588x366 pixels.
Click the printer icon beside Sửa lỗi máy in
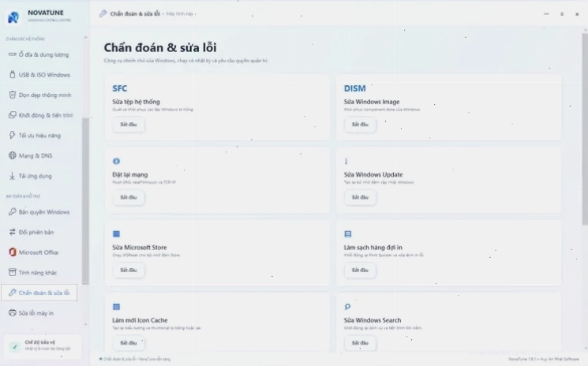[13, 313]
